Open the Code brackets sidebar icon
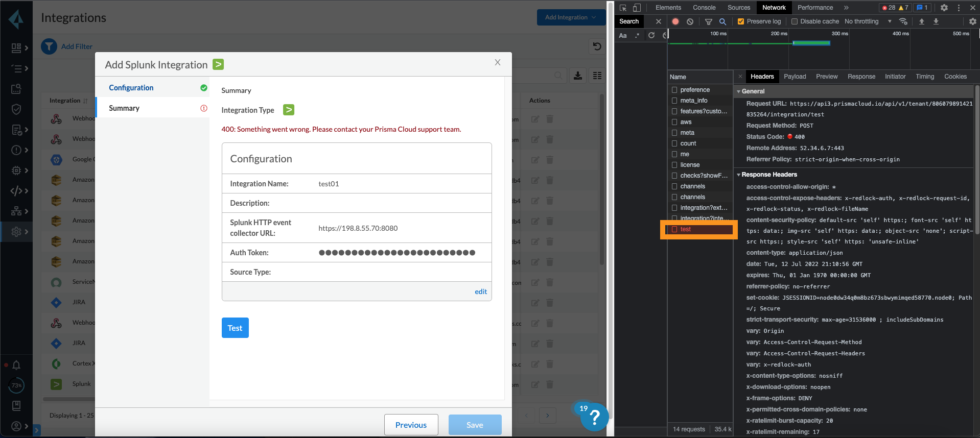The image size is (980, 438). pos(16,191)
